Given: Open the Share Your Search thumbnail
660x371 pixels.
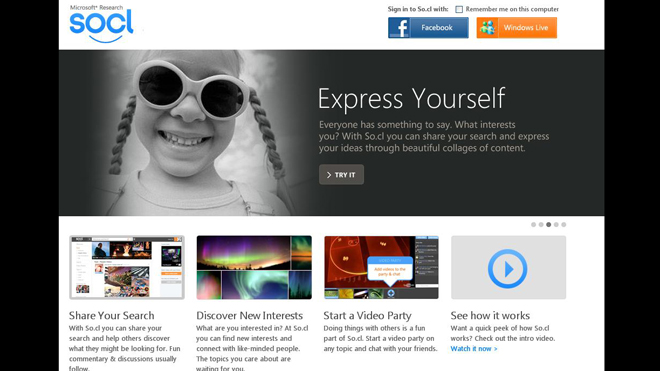Looking at the screenshot, I should click(x=127, y=267).
